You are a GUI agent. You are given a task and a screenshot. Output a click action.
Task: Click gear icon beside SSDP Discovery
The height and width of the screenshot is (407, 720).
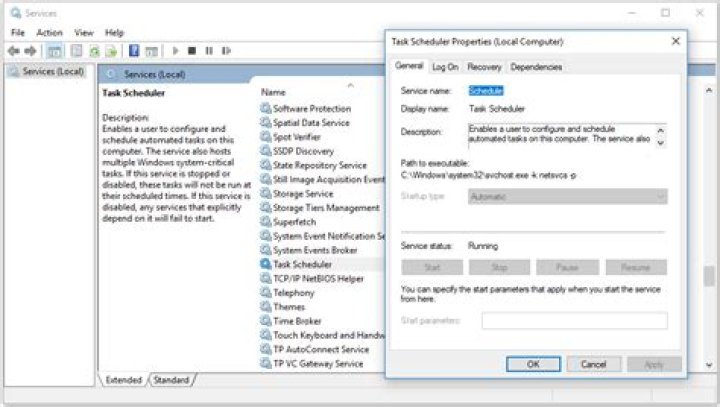tap(265, 151)
